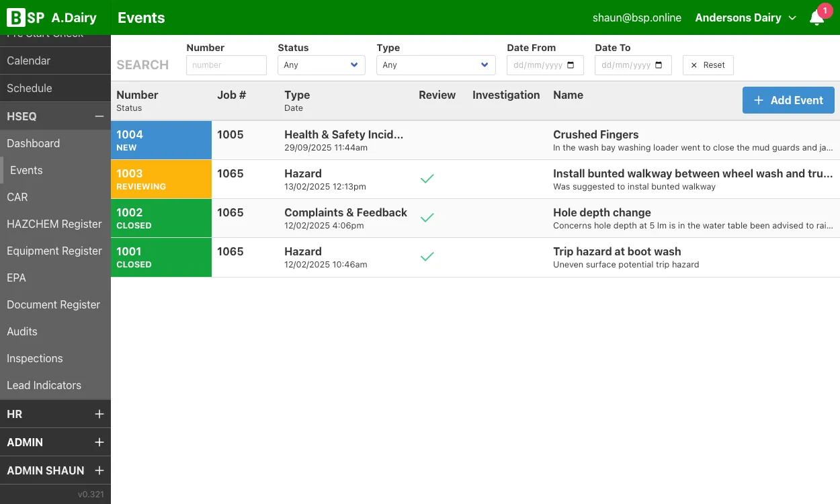
Task: Navigate to Equipment Register
Action: point(55,251)
